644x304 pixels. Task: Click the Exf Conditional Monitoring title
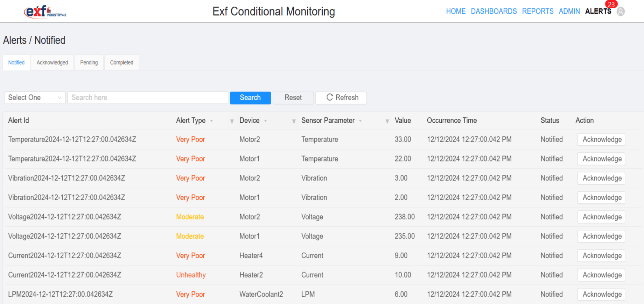pyautogui.click(x=274, y=12)
